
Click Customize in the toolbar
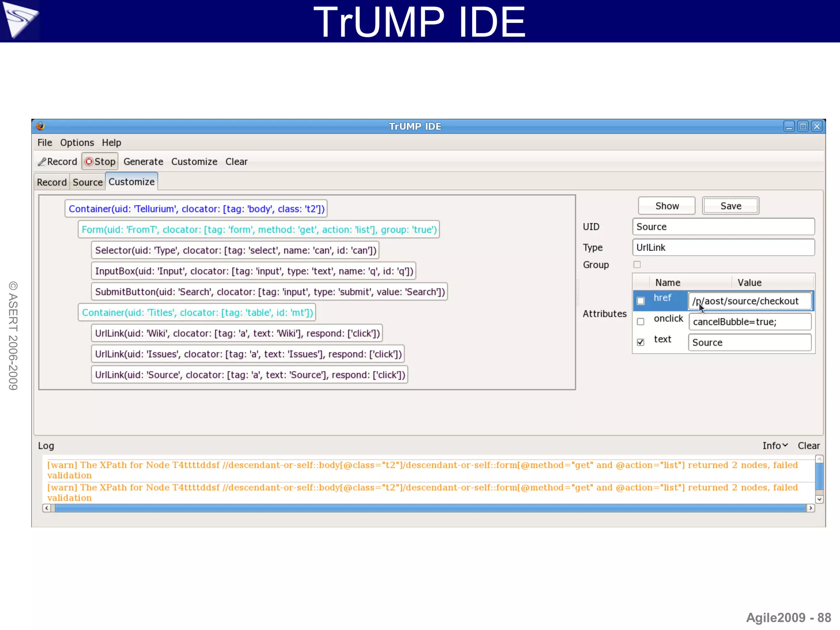click(194, 162)
